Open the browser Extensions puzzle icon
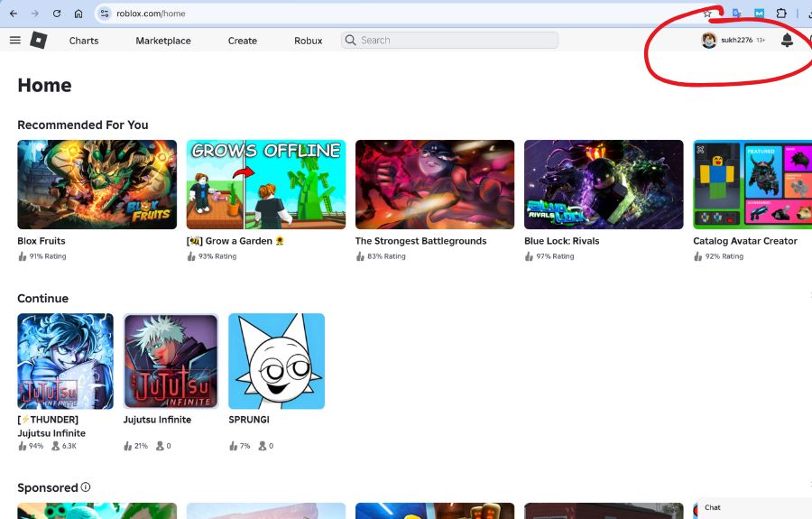 pyautogui.click(x=781, y=14)
